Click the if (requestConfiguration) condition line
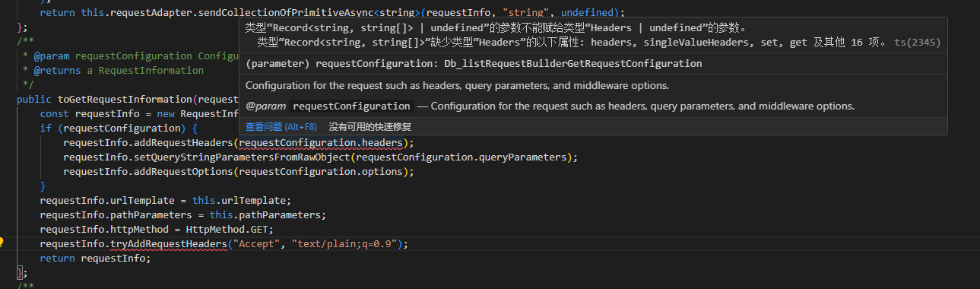 (x=119, y=129)
